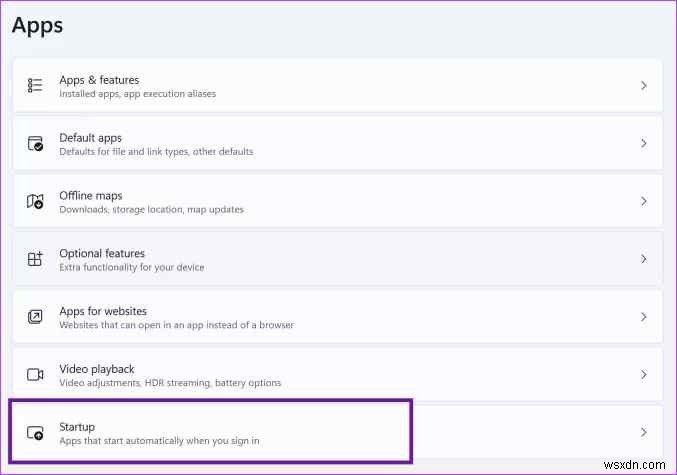Click the Startup row icon
The width and height of the screenshot is (677, 475).
point(35,432)
